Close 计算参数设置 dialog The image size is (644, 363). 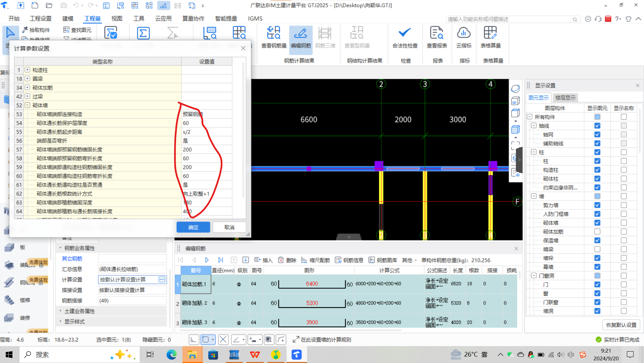coord(243,48)
